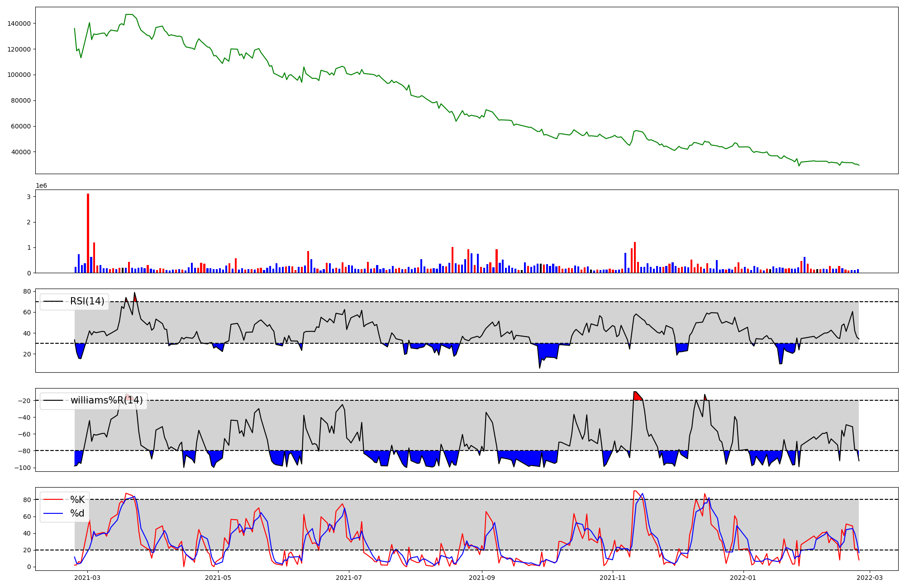Click the 100000 price axis tick label

pos(19,75)
